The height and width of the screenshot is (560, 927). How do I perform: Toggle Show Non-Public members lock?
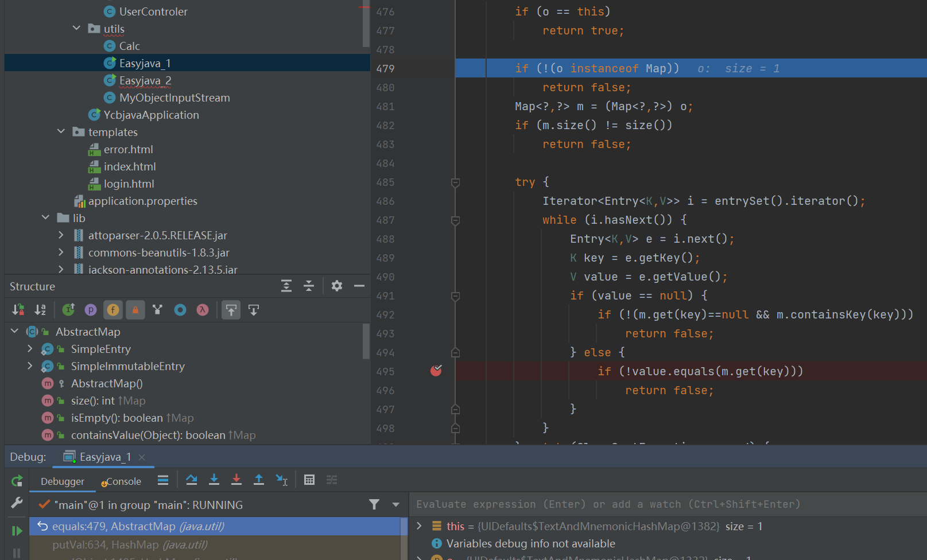click(x=135, y=310)
